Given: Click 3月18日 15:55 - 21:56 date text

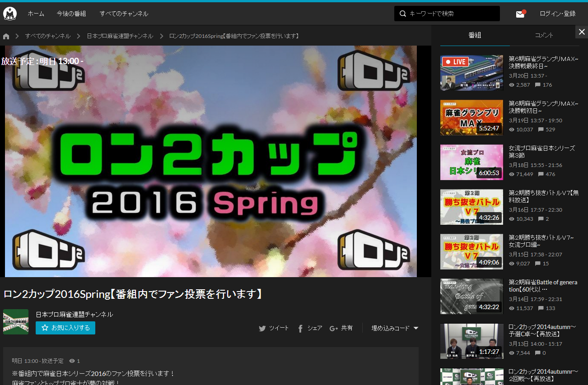Looking at the screenshot, I should 536,165.
